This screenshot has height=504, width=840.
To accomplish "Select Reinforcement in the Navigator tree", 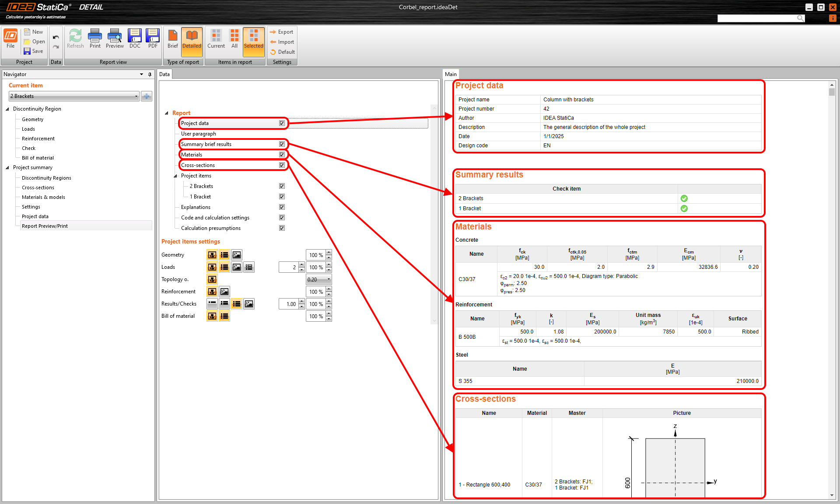I will [38, 139].
